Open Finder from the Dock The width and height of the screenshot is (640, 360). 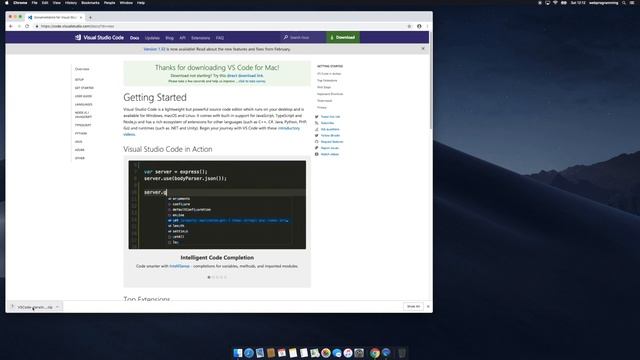pos(238,353)
